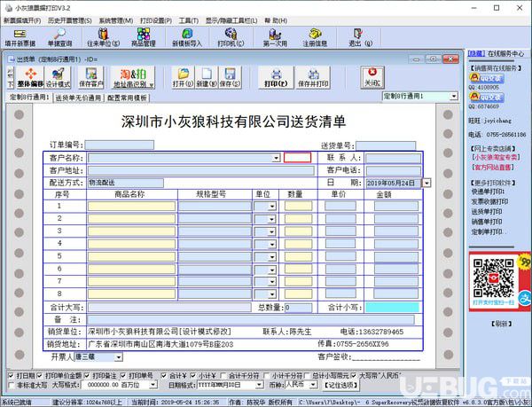This screenshot has width=532, height=407.
Task: Open 新票据填开(F) menu
Action: (x=22, y=20)
